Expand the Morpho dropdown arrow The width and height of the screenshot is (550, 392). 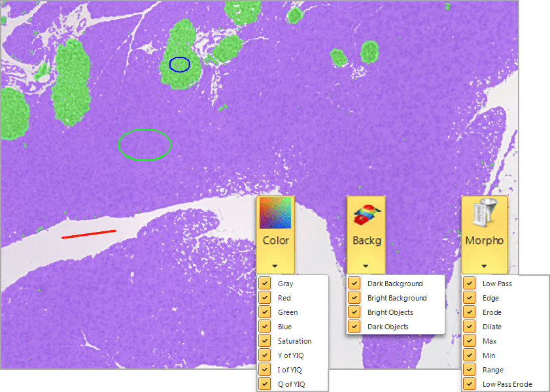coord(484,267)
